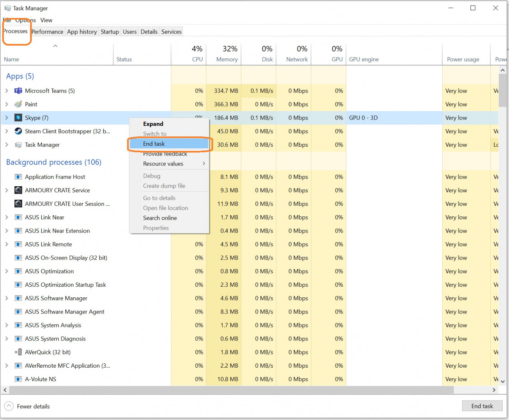Choose End task in context menu
Image resolution: width=509 pixels, height=420 pixels.
pyautogui.click(x=169, y=144)
